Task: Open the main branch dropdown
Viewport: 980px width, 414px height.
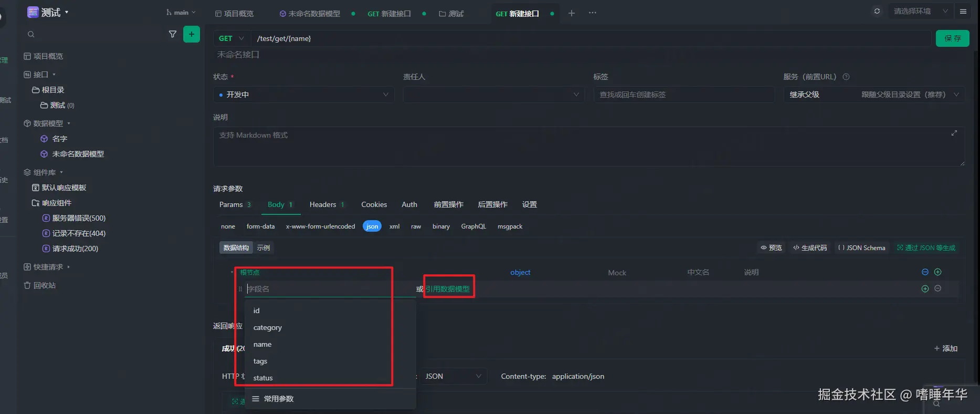Action: click(181, 13)
